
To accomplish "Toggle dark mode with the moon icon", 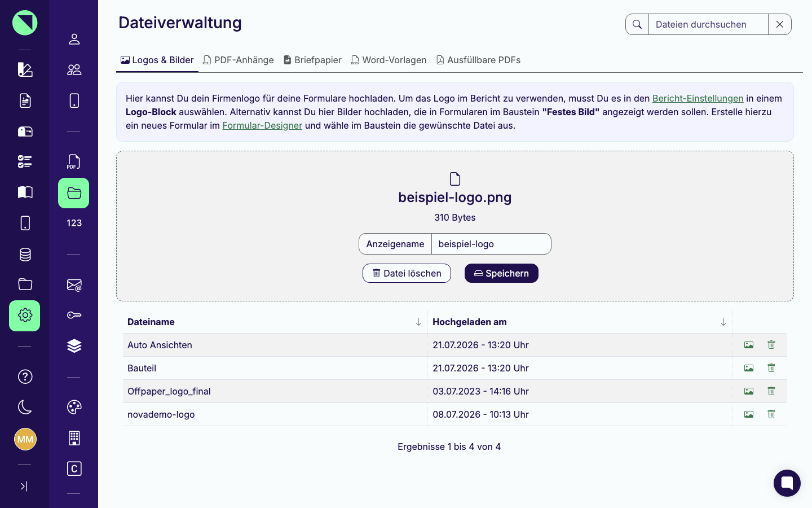I will (x=25, y=407).
